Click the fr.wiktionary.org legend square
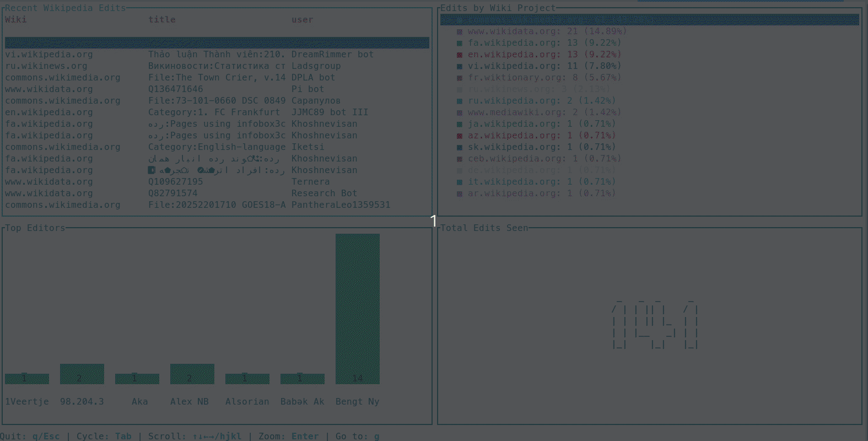This screenshot has height=441, width=868. click(x=460, y=78)
